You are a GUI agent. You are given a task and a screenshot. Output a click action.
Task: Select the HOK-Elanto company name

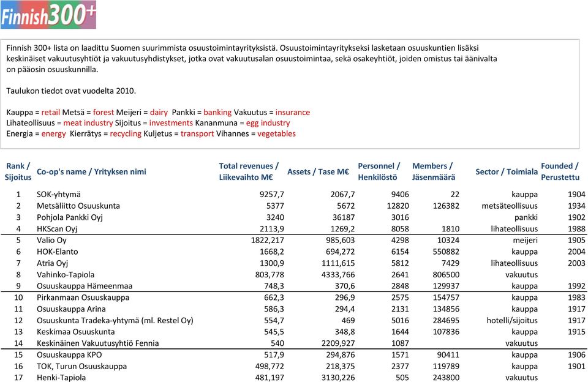tap(58, 252)
